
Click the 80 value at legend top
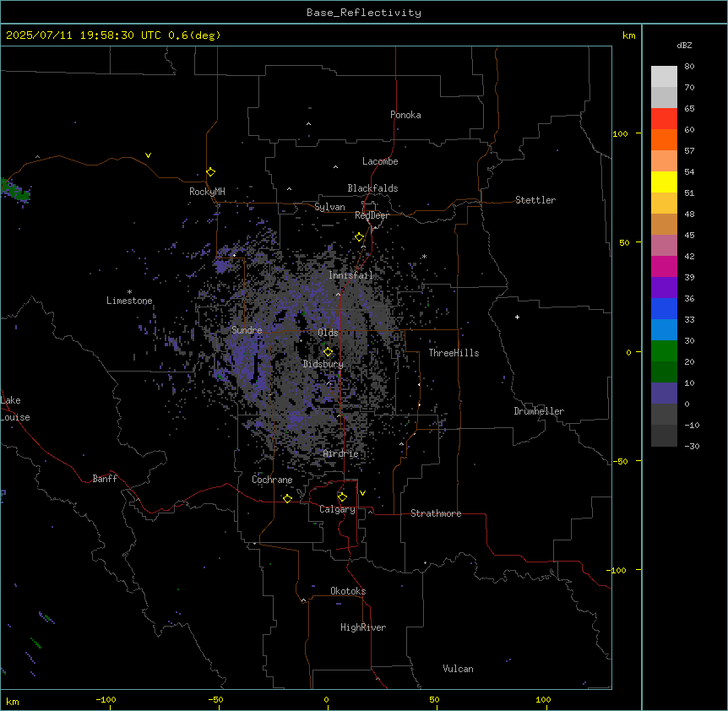tap(689, 67)
